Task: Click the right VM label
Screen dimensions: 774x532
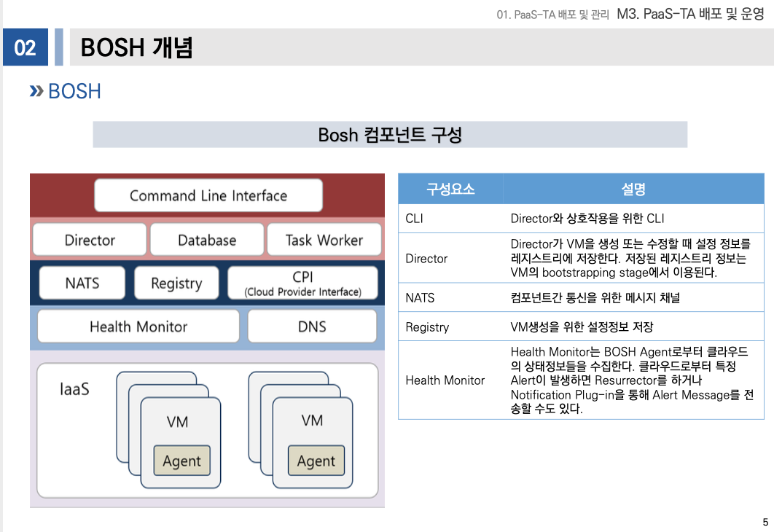Action: 312,420
